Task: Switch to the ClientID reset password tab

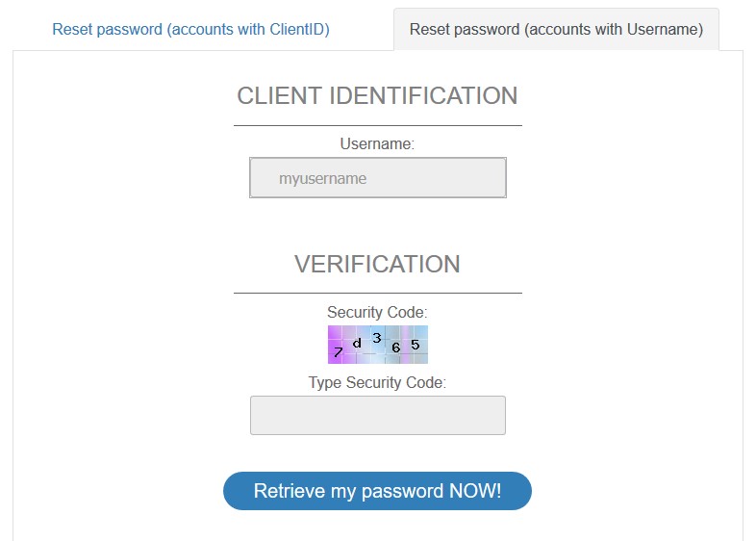Action: [190, 29]
